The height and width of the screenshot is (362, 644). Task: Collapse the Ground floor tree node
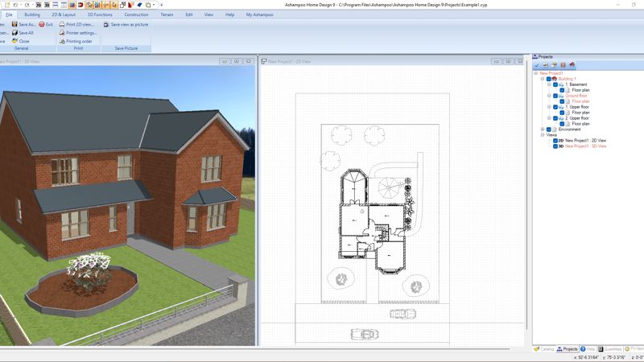[x=549, y=96]
